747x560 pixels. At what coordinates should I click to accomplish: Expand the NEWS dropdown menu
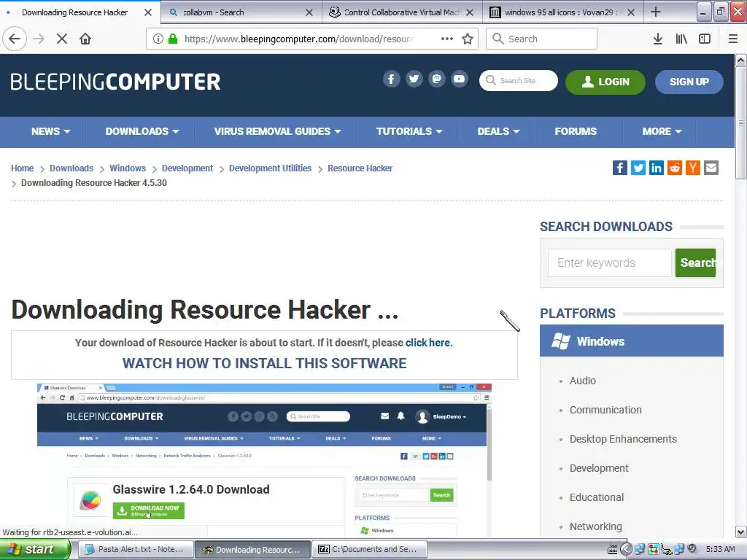click(x=50, y=131)
